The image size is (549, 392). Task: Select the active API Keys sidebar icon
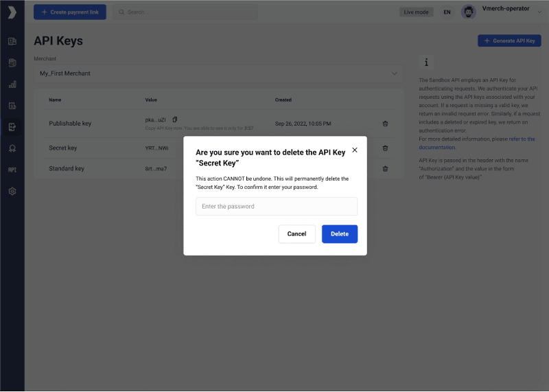coord(12,127)
